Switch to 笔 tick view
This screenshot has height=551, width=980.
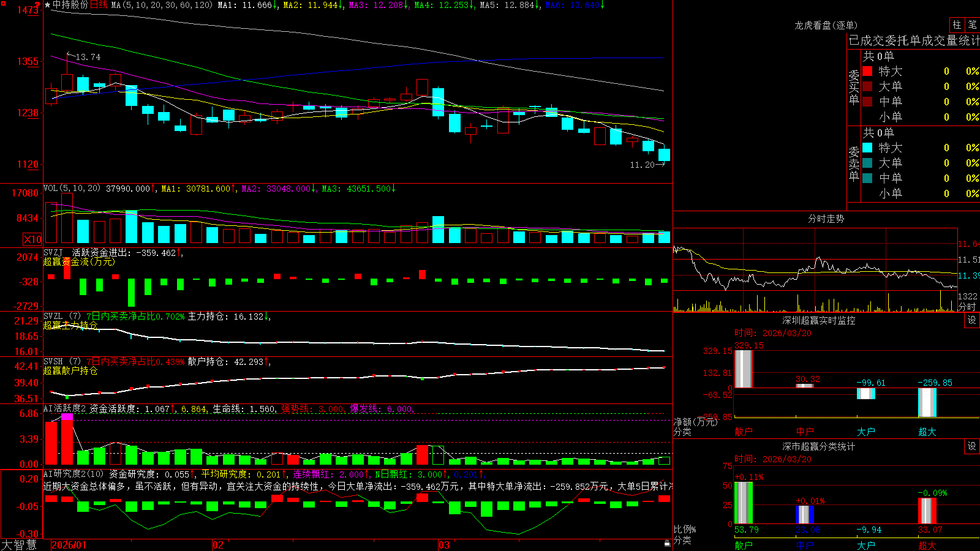[x=973, y=24]
